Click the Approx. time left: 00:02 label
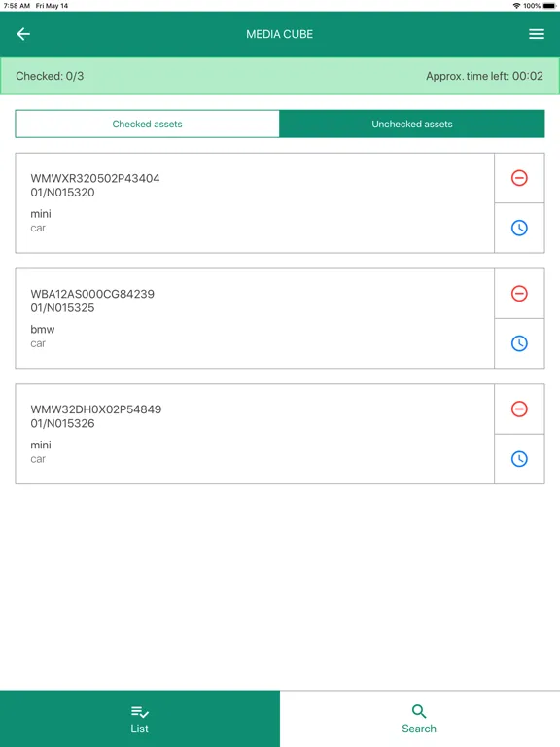Image resolution: width=560 pixels, height=747 pixels. click(484, 76)
